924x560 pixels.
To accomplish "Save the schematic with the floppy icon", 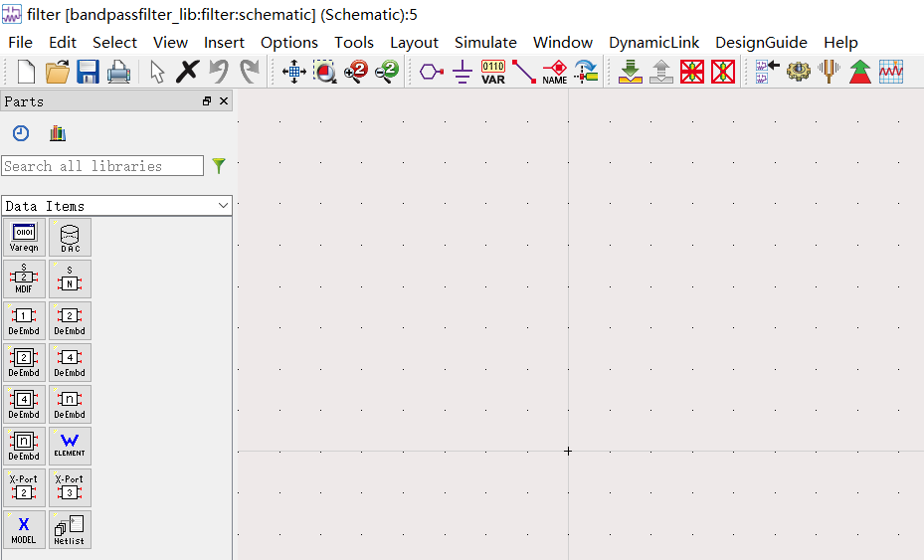I will tap(88, 72).
